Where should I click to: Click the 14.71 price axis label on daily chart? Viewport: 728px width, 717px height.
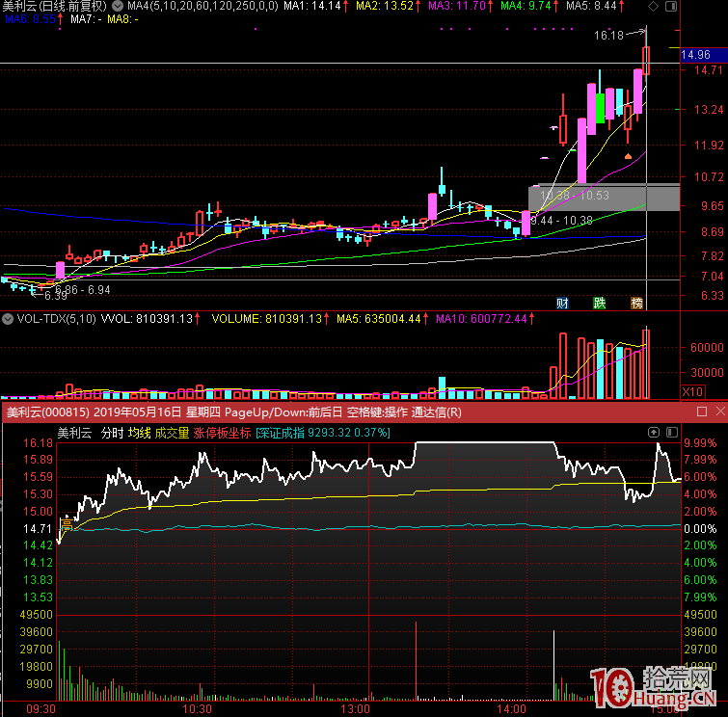point(709,70)
